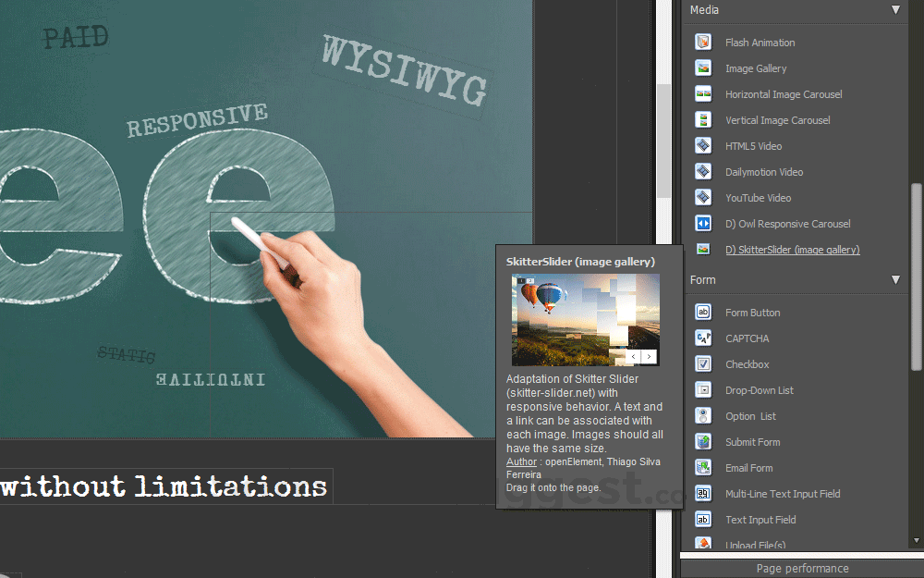Open the Page performance panel
The width and height of the screenshot is (924, 578).
pos(801,568)
